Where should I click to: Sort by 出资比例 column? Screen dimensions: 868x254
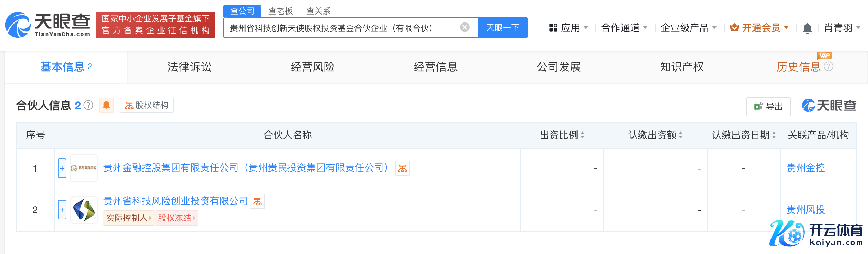(x=582, y=135)
